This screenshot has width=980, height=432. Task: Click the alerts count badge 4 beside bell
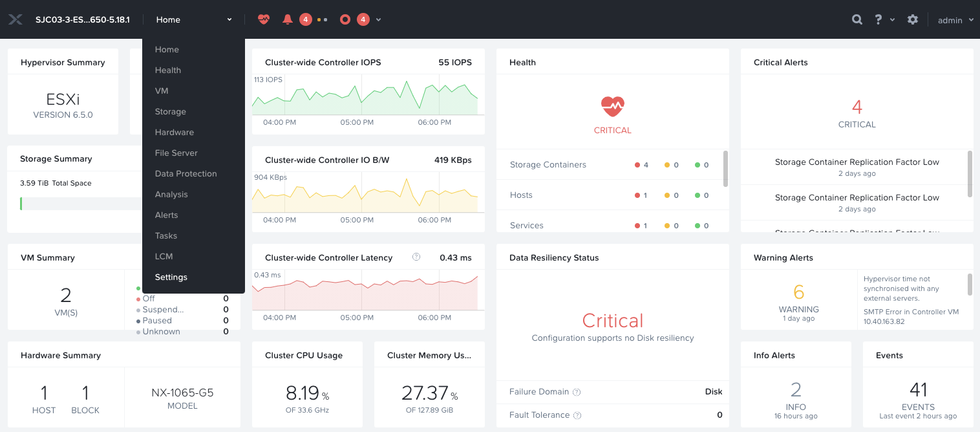[306, 19]
